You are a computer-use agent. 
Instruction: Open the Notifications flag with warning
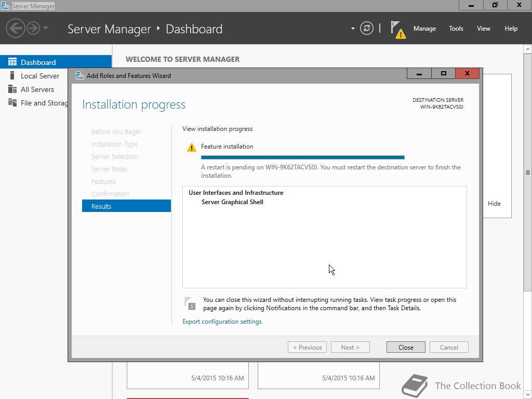(397, 30)
